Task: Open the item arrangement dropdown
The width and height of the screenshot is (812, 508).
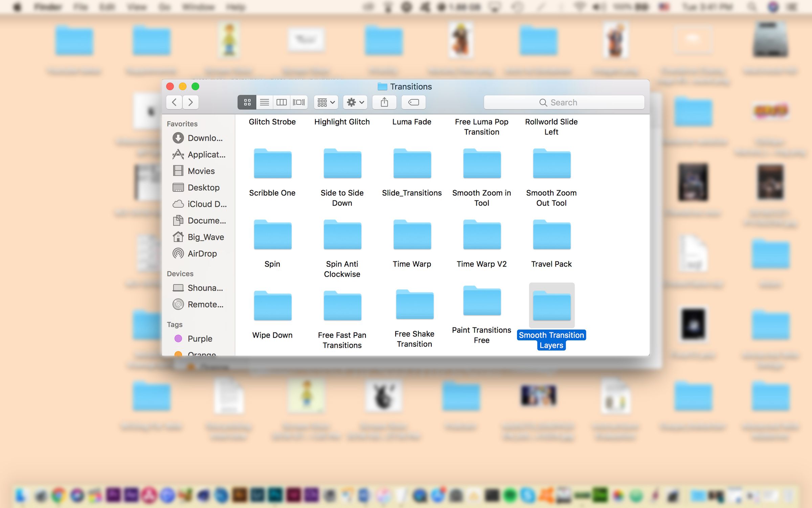Action: [x=325, y=102]
